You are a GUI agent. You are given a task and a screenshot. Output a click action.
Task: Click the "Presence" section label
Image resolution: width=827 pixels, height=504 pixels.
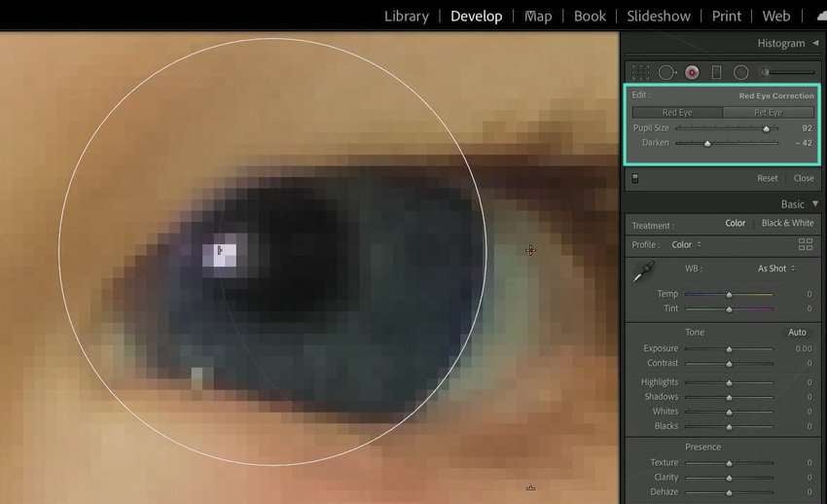703,447
